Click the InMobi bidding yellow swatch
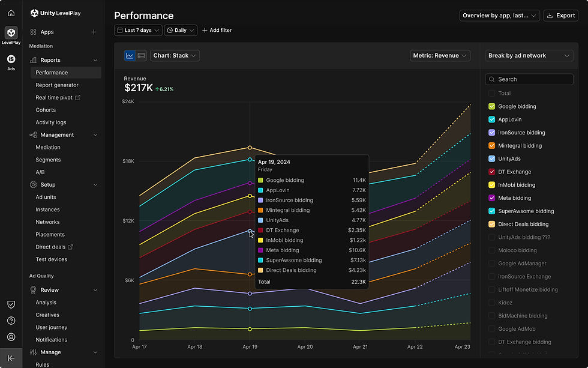The height and width of the screenshot is (368, 588). 260,241
